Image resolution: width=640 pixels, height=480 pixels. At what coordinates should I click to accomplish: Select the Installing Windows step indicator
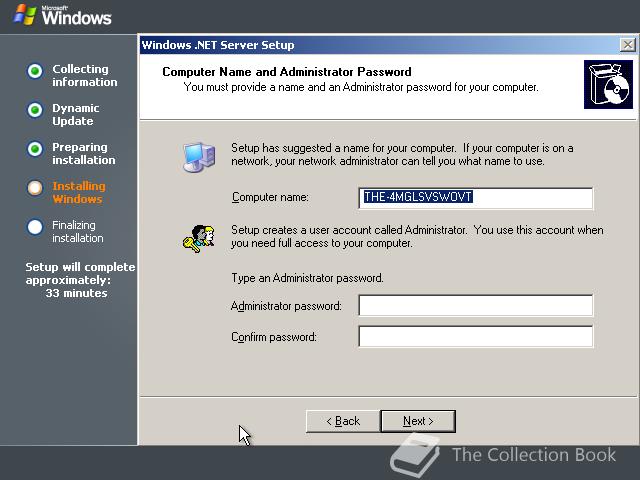tap(35, 188)
